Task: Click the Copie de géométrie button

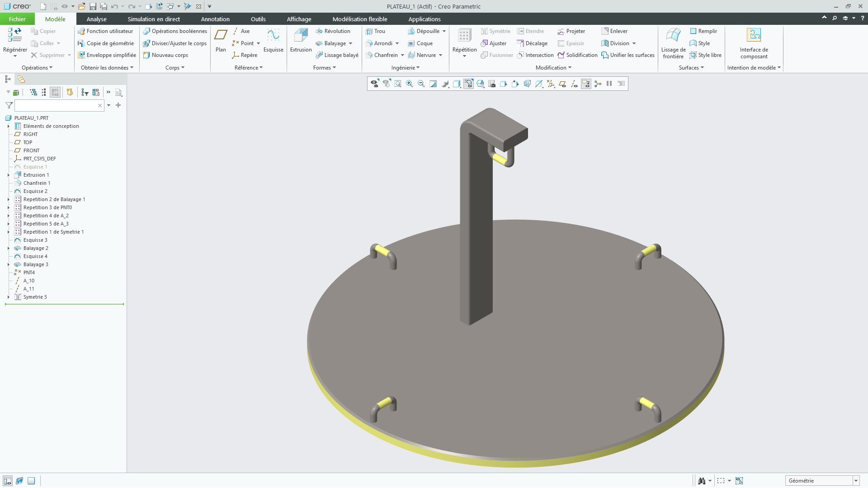Action: (106, 43)
